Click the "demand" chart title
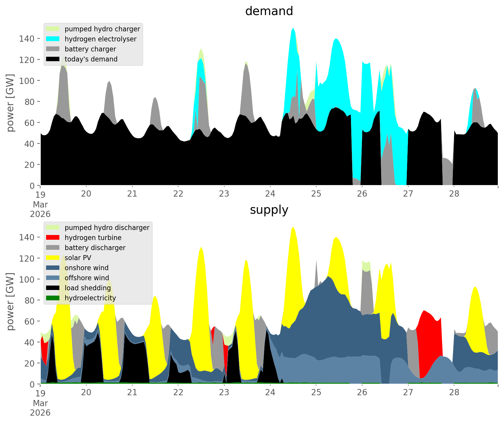The width and height of the screenshot is (504, 423). 269,11
